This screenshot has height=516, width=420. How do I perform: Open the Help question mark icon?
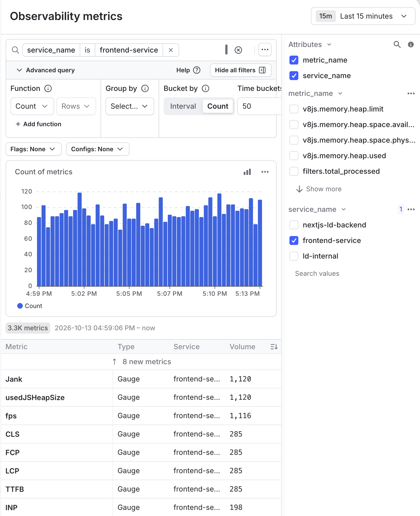pos(197,70)
